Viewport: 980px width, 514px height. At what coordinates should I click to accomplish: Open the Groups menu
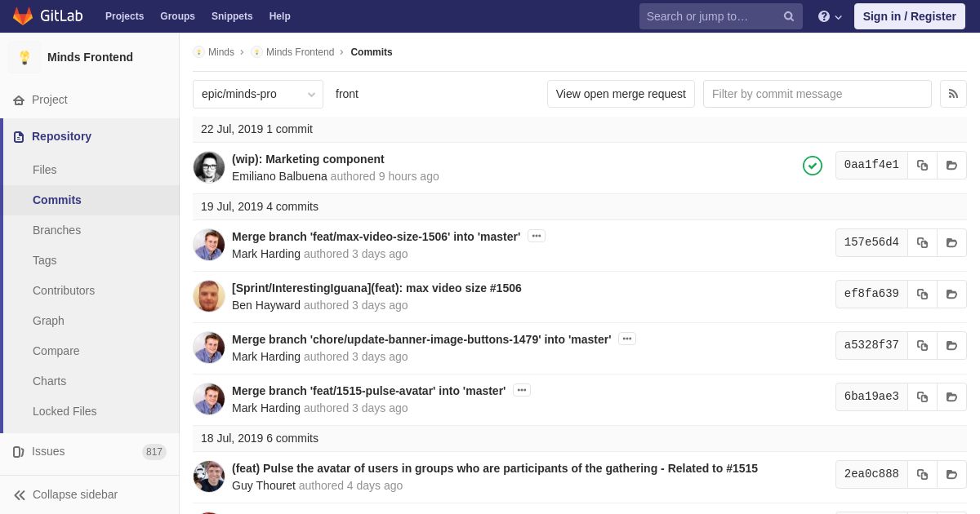(177, 16)
